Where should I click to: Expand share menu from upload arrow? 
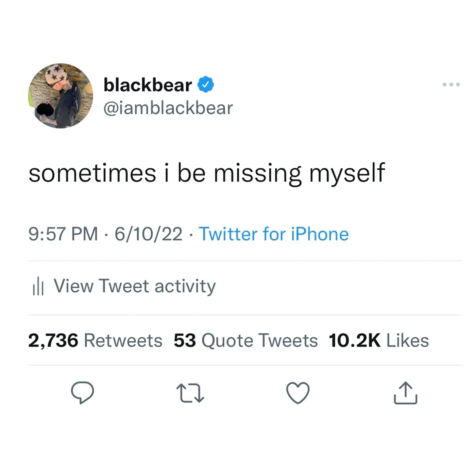point(405,393)
